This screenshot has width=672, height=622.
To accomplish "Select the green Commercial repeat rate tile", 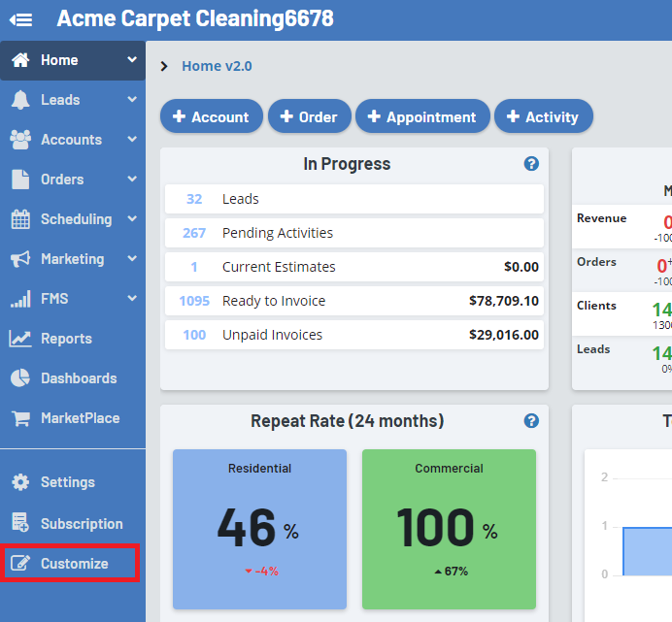I will click(450, 529).
